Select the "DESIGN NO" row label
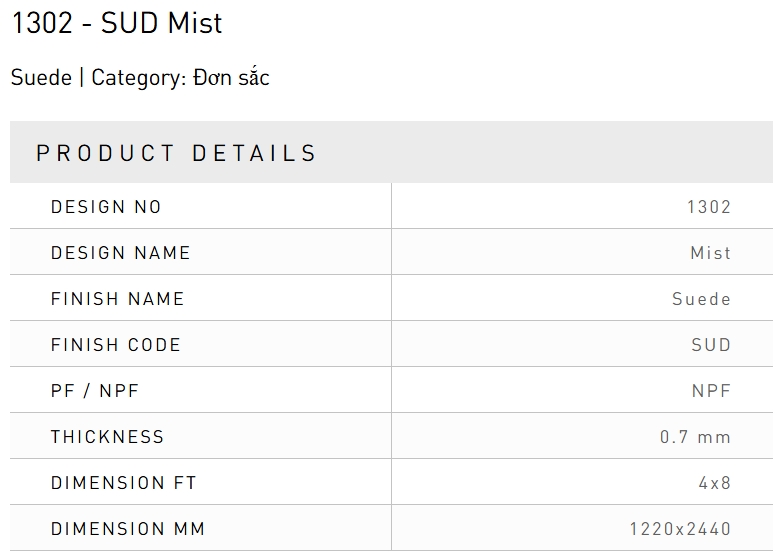The width and height of the screenshot is (782, 559). pyautogui.click(x=106, y=207)
